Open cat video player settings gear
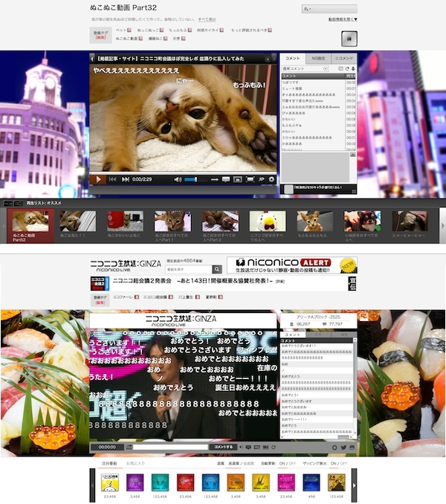This screenshot has height=504, width=446. click(x=271, y=179)
